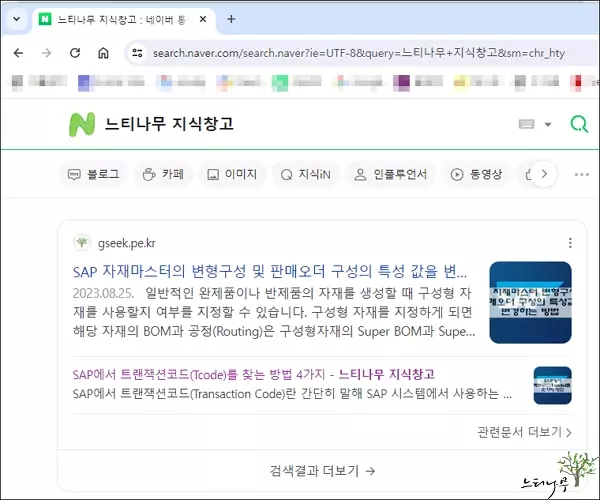Switch to the 동영상 tab
This screenshot has width=600, height=500.
476,174
